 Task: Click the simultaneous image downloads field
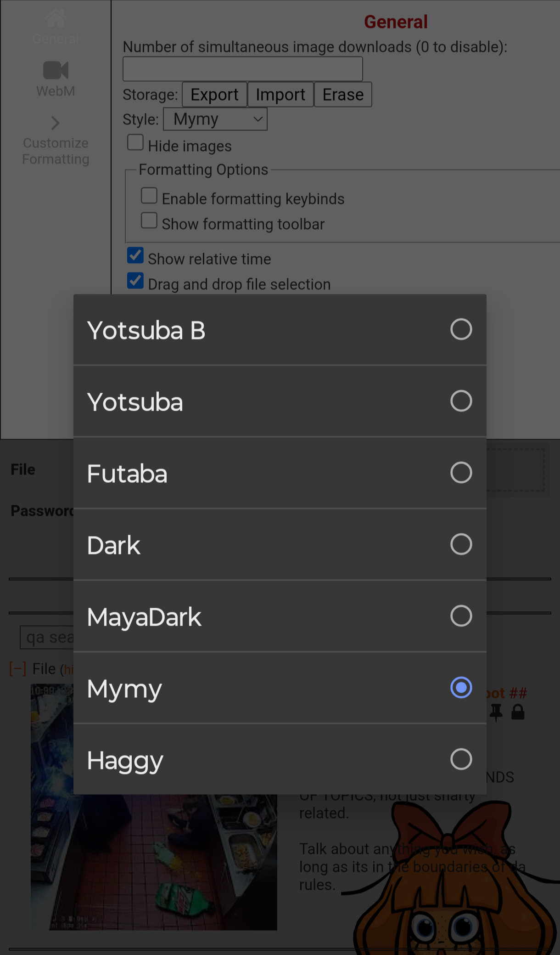242,69
